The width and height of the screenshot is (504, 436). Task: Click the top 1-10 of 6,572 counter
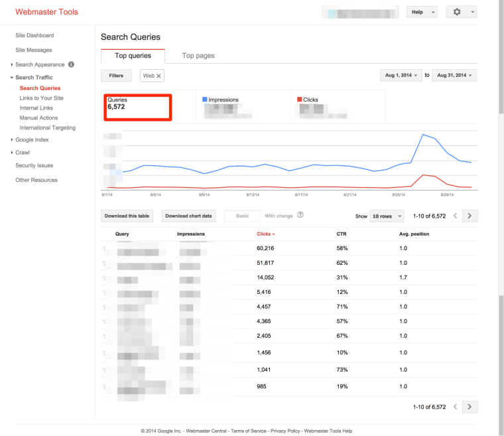pyautogui.click(x=430, y=216)
